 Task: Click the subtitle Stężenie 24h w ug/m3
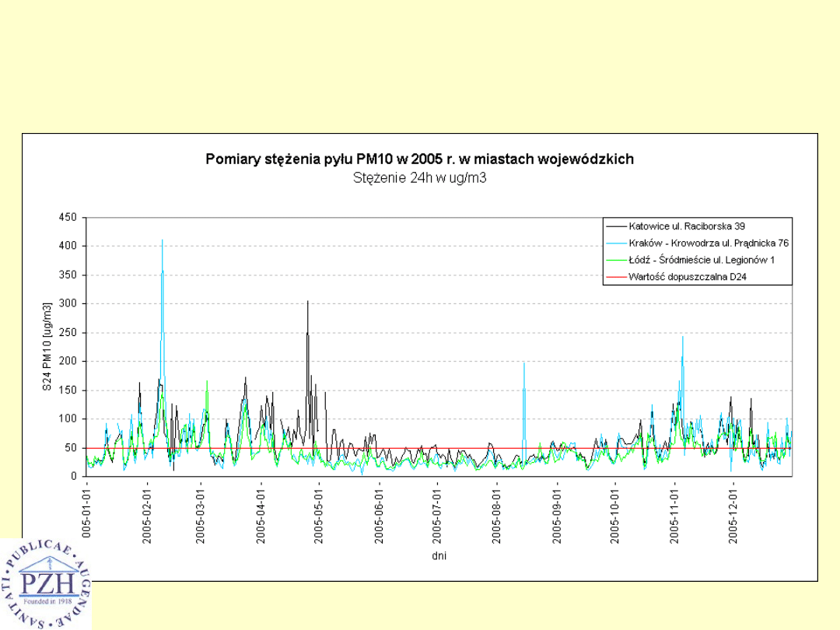(419, 177)
